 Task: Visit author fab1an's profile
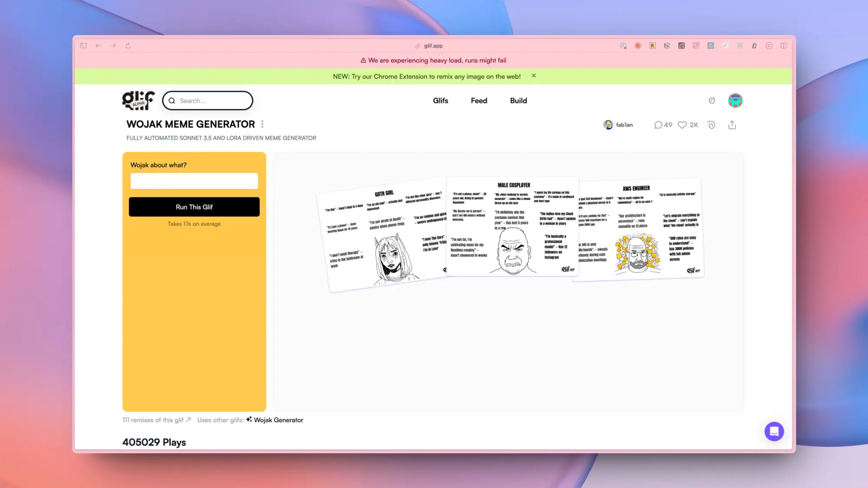(618, 125)
